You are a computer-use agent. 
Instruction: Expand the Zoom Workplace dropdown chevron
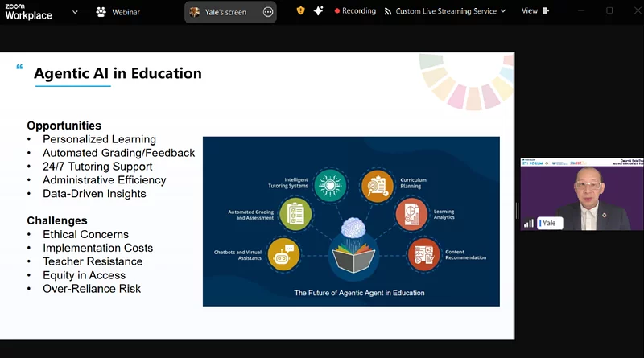pos(75,12)
